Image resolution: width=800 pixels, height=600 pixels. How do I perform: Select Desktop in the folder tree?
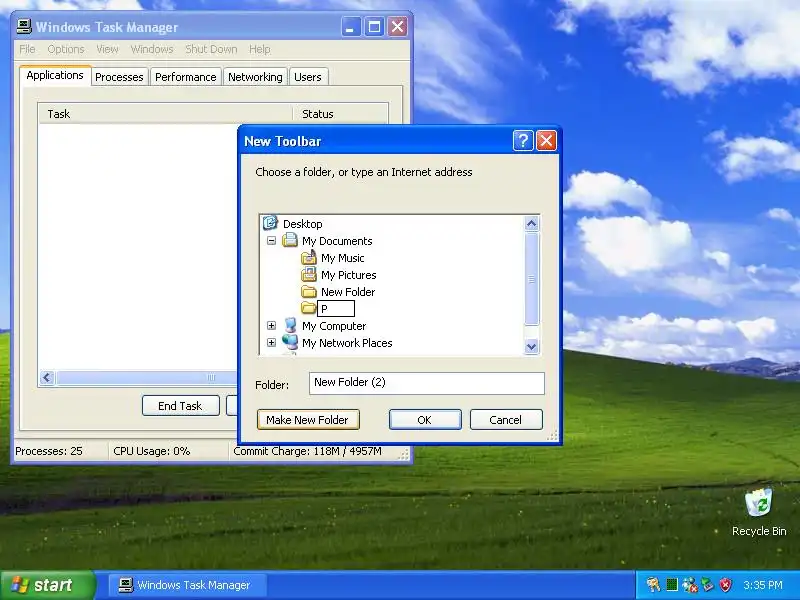coord(303,224)
